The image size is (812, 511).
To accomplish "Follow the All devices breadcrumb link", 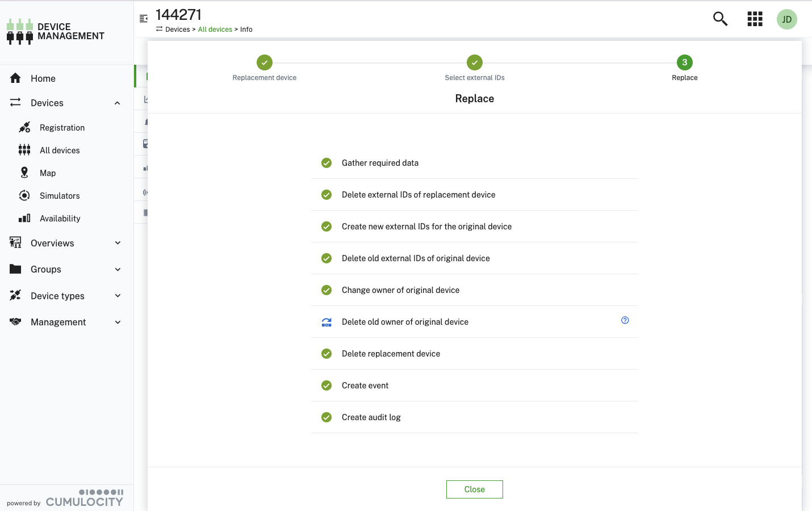I will (215, 29).
